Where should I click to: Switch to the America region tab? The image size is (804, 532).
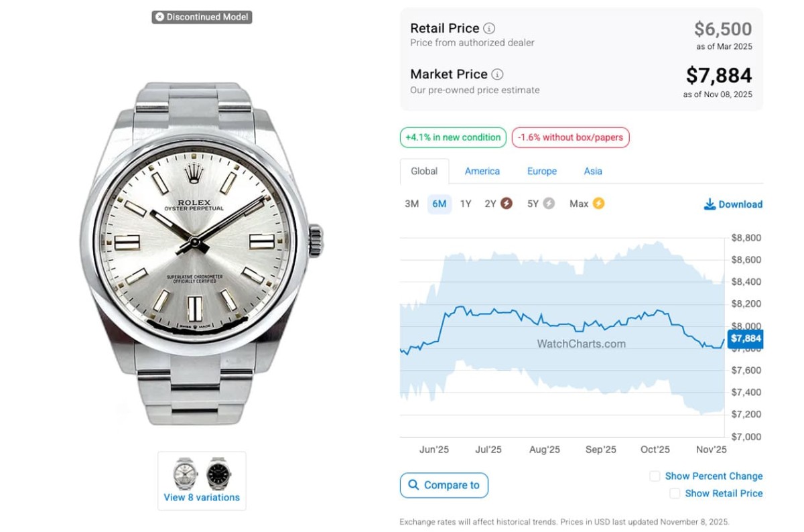click(x=482, y=171)
